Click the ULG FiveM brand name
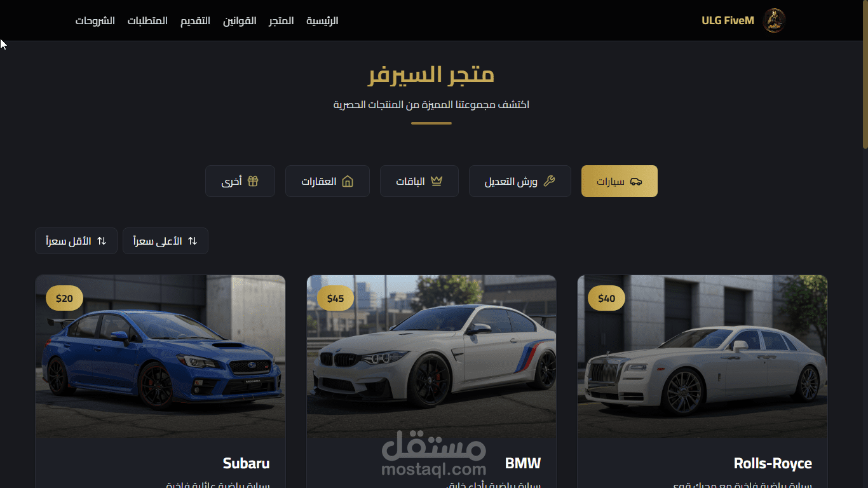 click(728, 20)
